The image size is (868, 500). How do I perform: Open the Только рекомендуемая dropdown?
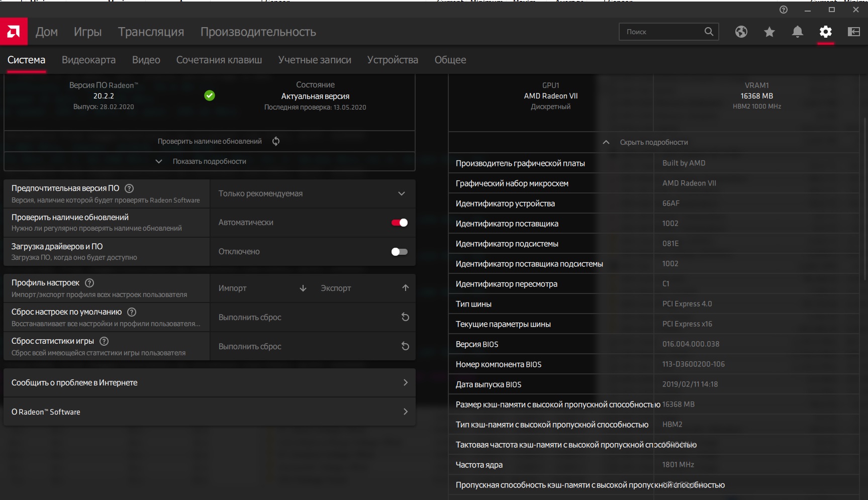point(313,193)
